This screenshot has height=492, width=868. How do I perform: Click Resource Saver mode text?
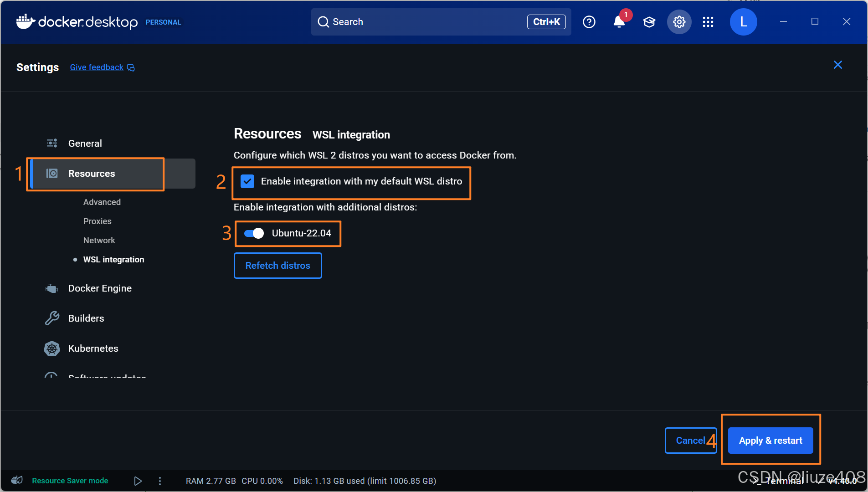(70, 481)
